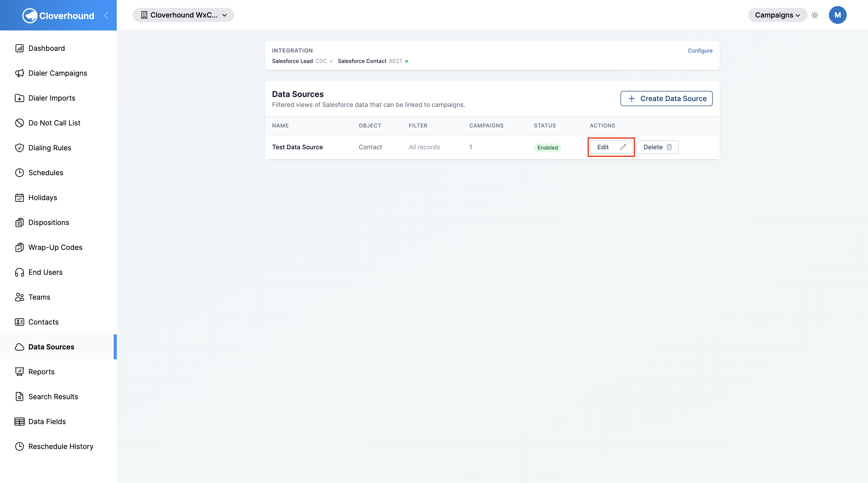Delete the Test Data Source row
Screen dimensions: 868x483
[657, 147]
